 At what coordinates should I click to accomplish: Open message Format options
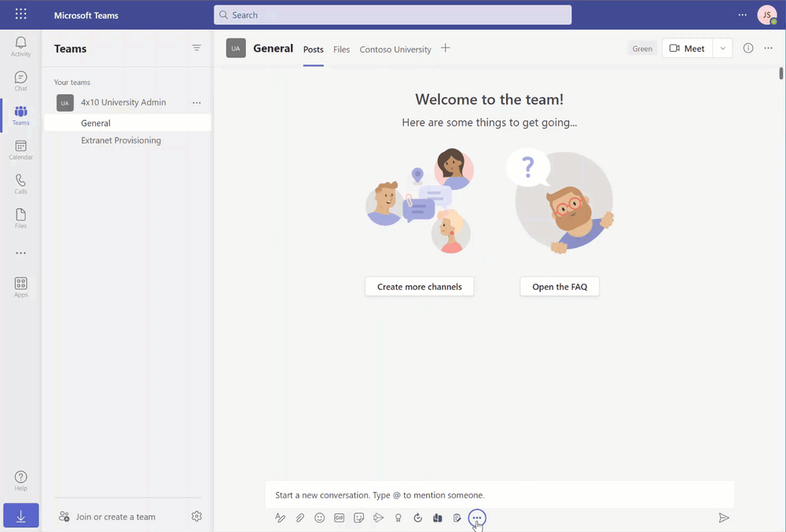click(x=281, y=518)
